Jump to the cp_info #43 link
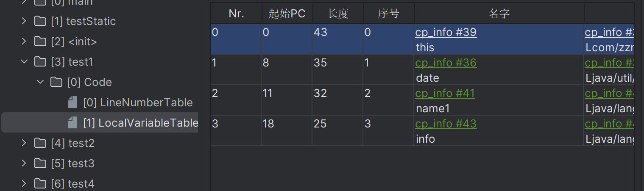This screenshot has width=644, height=191. [446, 124]
